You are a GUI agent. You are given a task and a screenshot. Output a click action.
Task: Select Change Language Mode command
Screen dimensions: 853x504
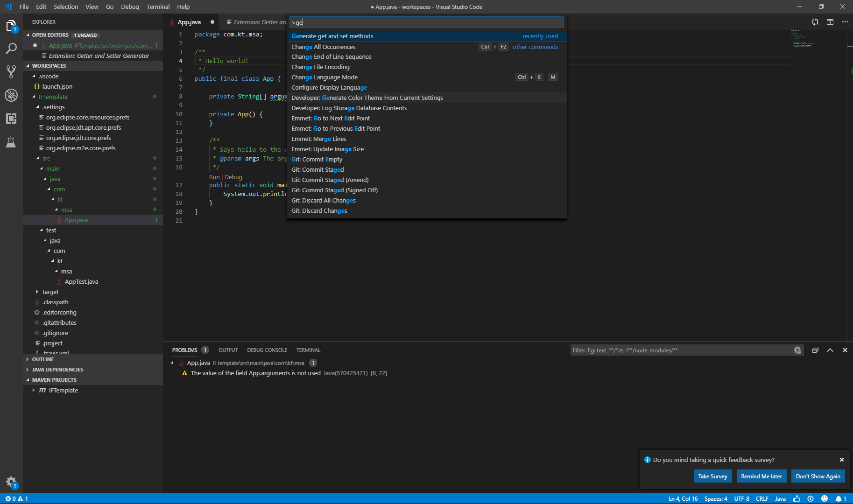coord(427,77)
